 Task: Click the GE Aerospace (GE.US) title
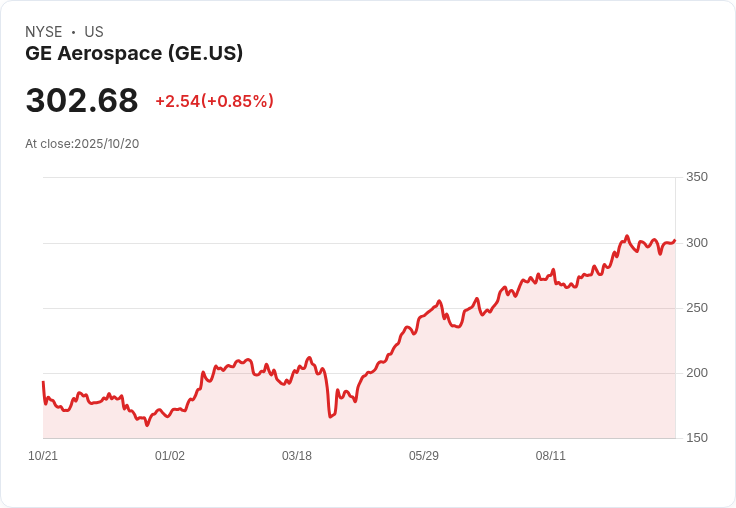pos(134,53)
